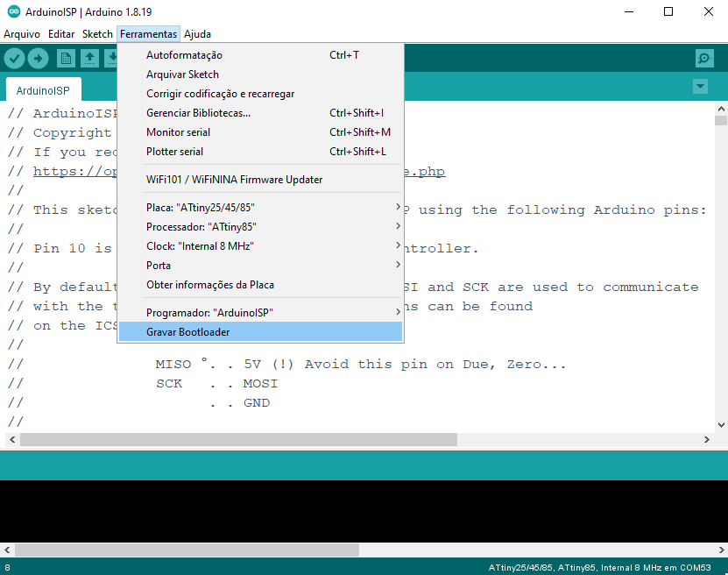Open the Serial Monitor
Viewport: 728px width, 575px height.
tap(704, 58)
